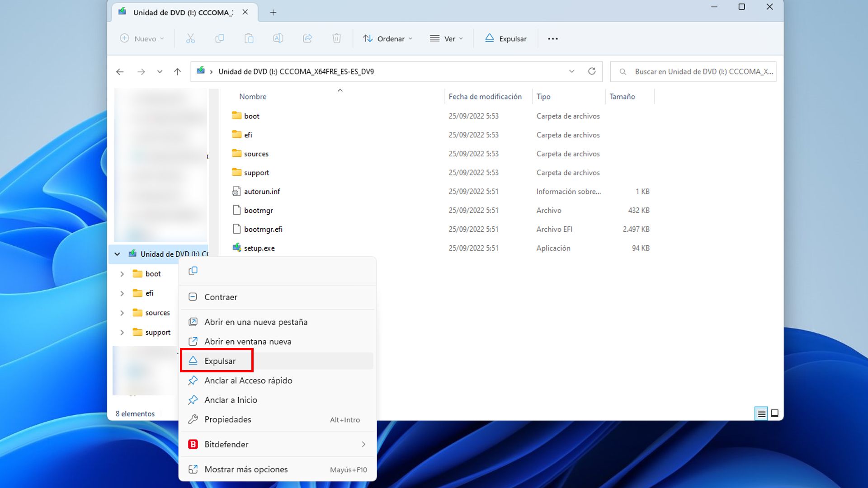Switch to details view in the status bar
Screen dimensions: 868x488
(x=761, y=413)
